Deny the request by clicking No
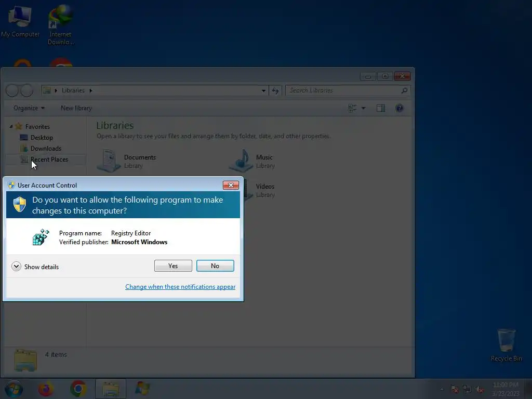 (215, 265)
